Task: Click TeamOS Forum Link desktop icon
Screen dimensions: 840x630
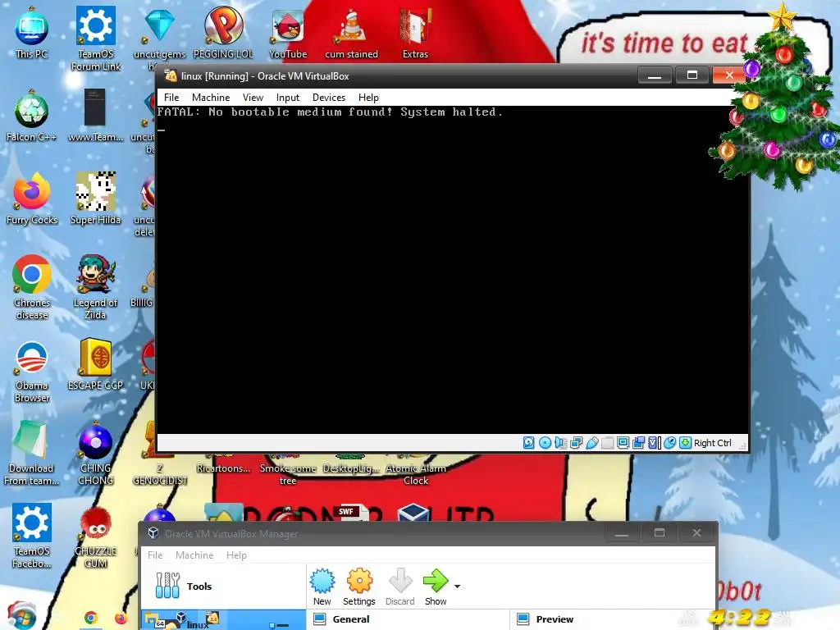Action: pyautogui.click(x=96, y=39)
